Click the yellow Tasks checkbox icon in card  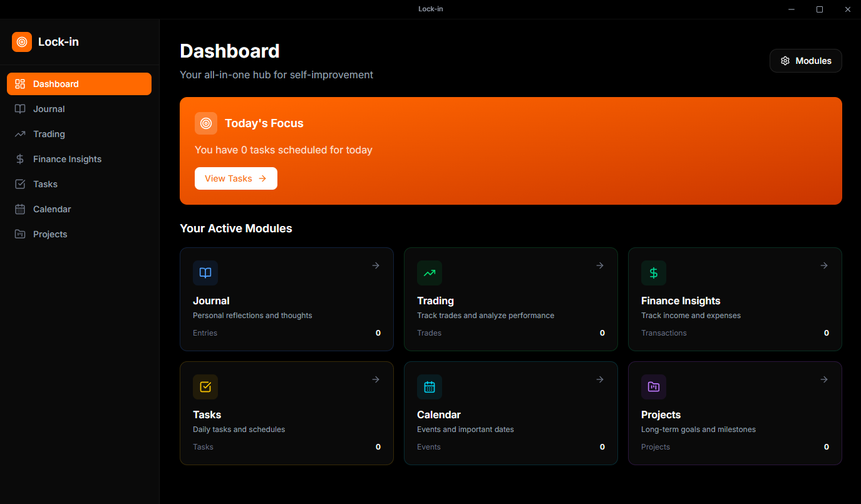[x=205, y=387]
